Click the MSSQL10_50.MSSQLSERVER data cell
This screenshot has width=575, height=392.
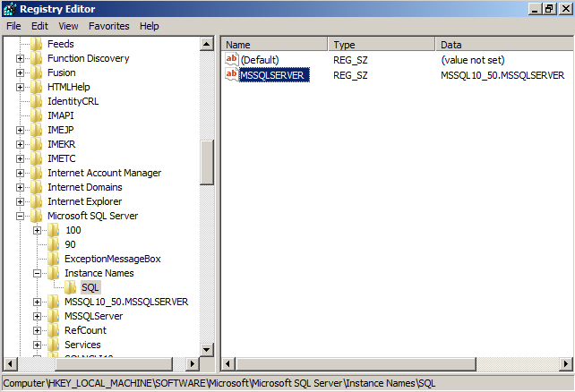click(x=502, y=75)
